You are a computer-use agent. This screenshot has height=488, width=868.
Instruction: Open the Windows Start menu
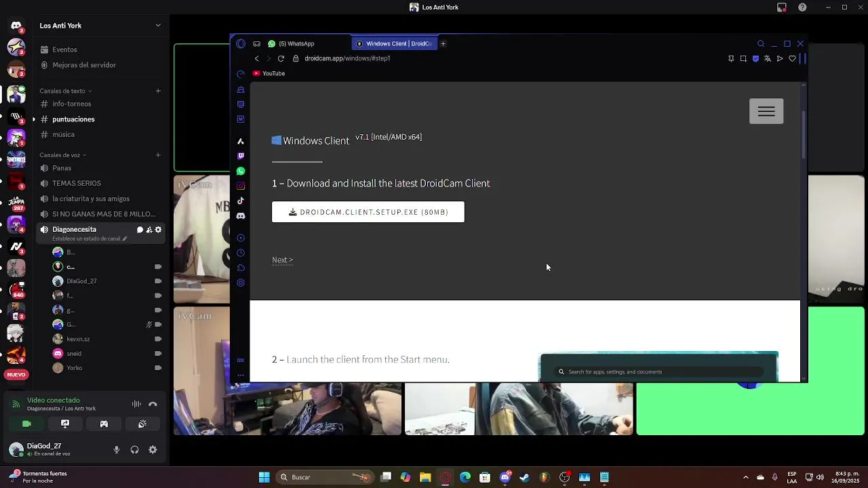(264, 477)
